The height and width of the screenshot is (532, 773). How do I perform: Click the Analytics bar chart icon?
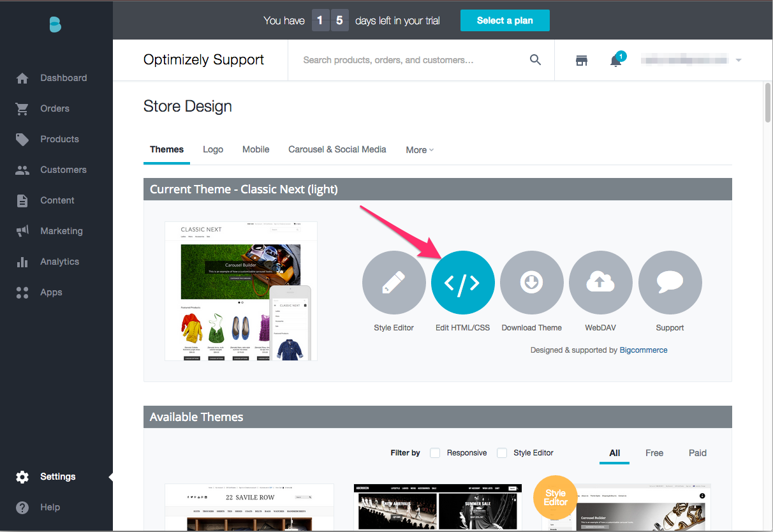pyautogui.click(x=22, y=262)
